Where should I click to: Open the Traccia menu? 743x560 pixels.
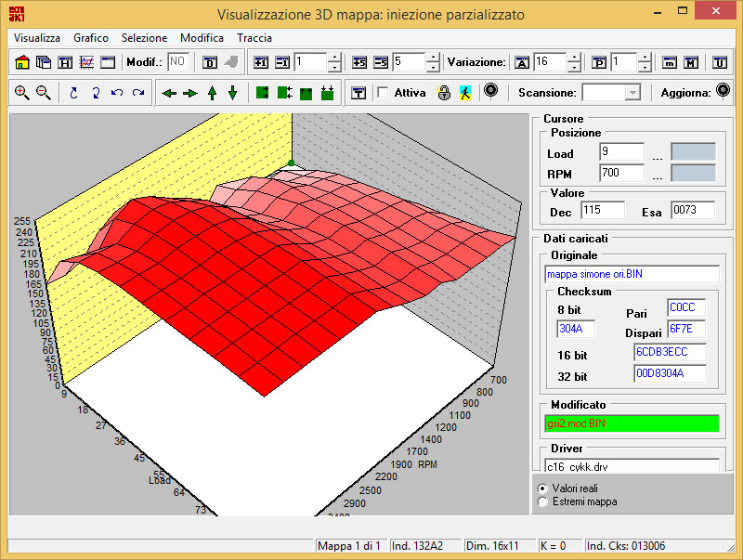[254, 38]
